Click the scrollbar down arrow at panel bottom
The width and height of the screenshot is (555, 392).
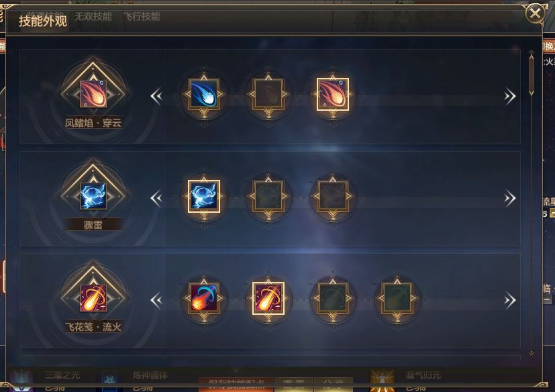click(532, 352)
